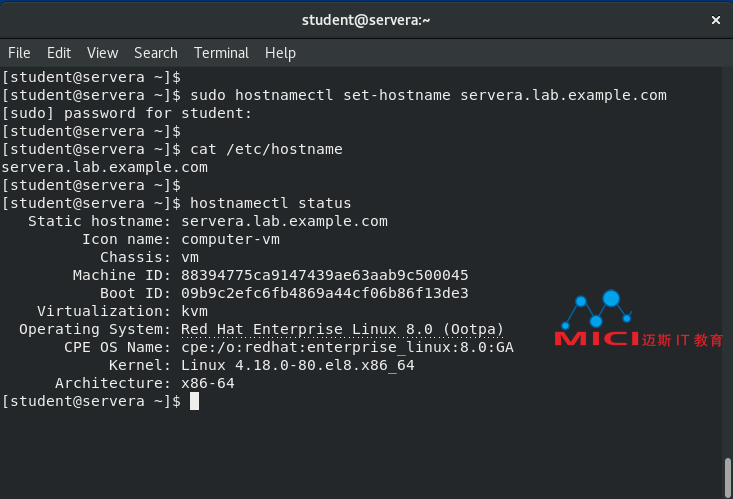Click the Icon name 'computer-vm' value
Image resolution: width=733 pixels, height=499 pixels.
pyautogui.click(x=230, y=239)
